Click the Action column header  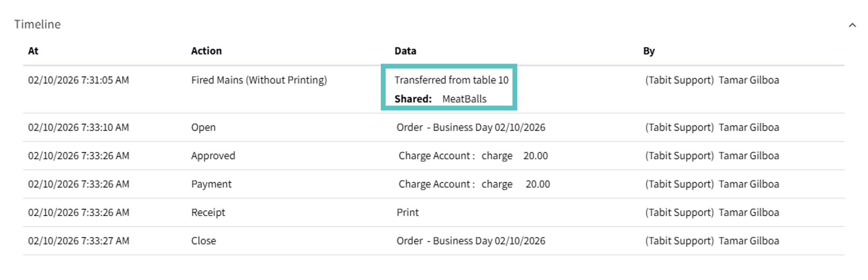[206, 51]
